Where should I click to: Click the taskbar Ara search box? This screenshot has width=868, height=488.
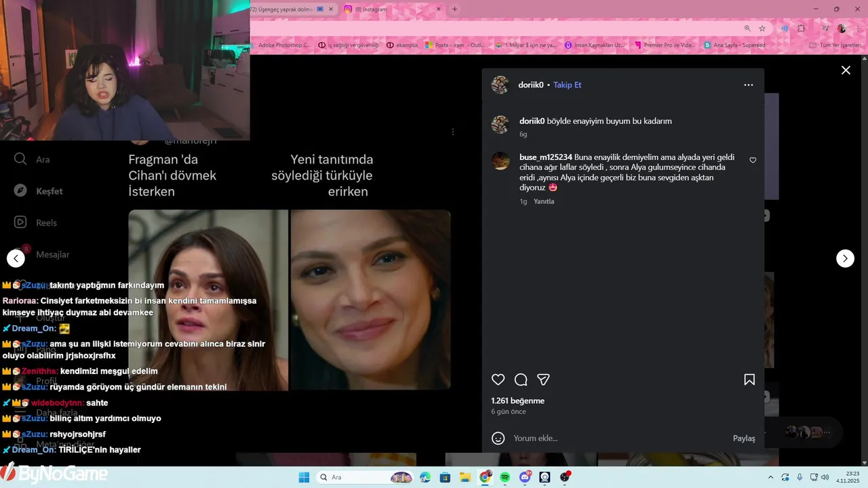[x=366, y=477]
